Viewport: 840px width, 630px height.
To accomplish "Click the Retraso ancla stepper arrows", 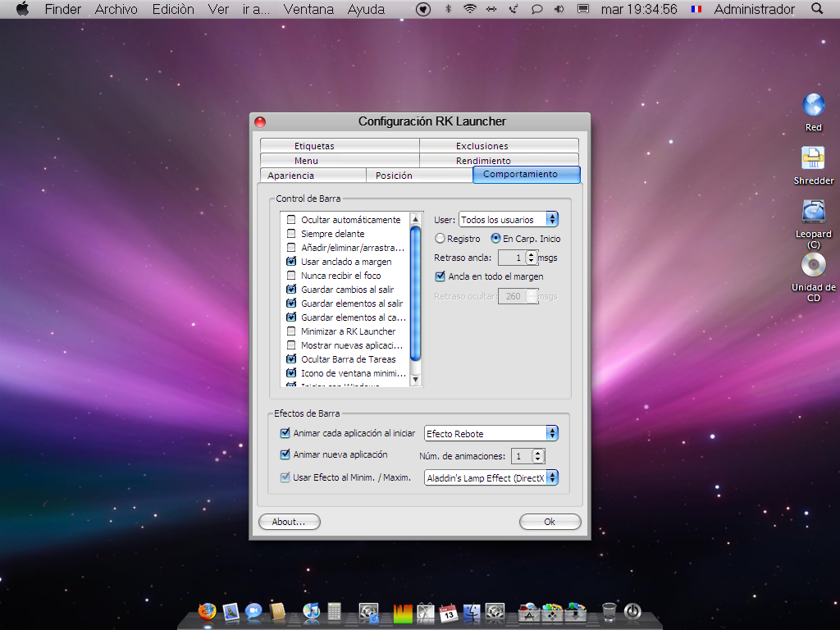I will click(x=531, y=258).
